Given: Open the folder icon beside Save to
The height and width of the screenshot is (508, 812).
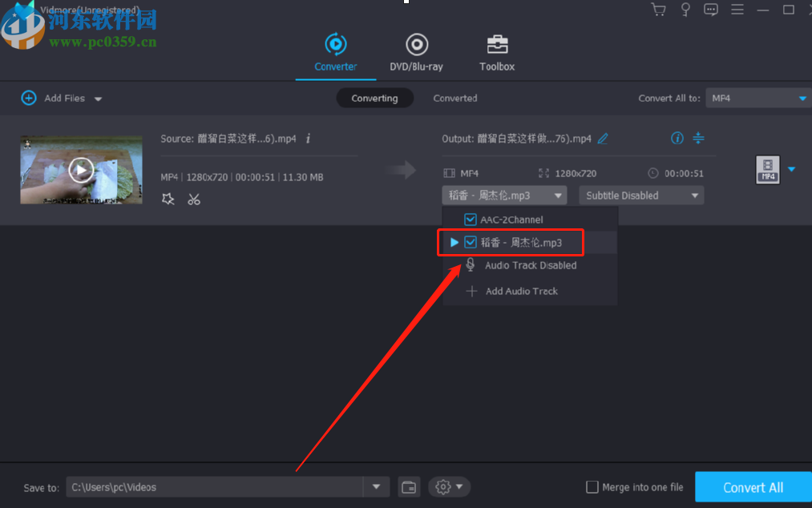Looking at the screenshot, I should pyautogui.click(x=409, y=486).
